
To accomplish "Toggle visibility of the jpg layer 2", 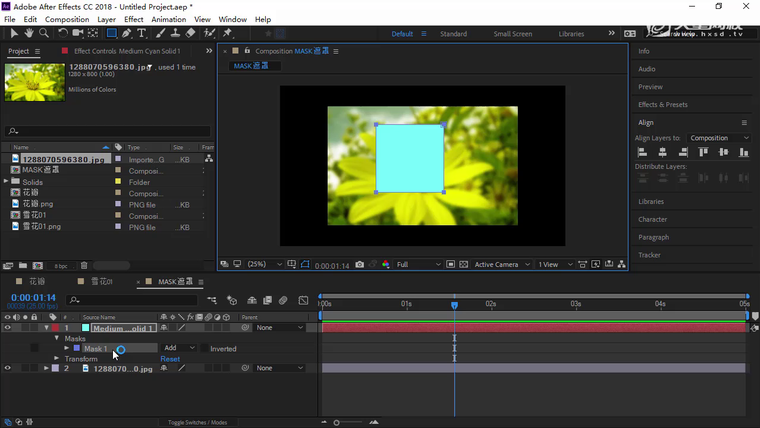I will (8, 368).
